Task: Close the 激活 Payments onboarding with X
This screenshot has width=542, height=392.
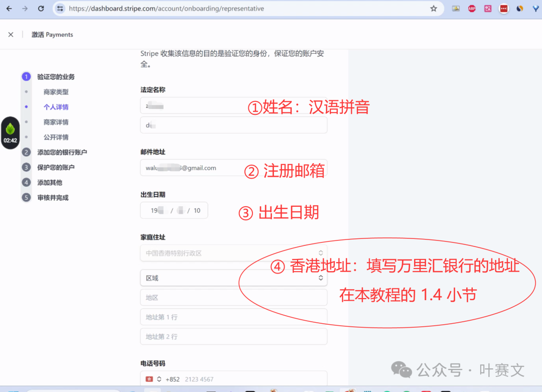Action: pyautogui.click(x=11, y=35)
